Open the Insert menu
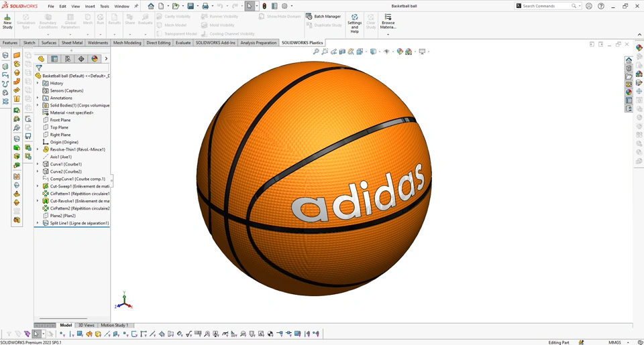 (x=90, y=7)
